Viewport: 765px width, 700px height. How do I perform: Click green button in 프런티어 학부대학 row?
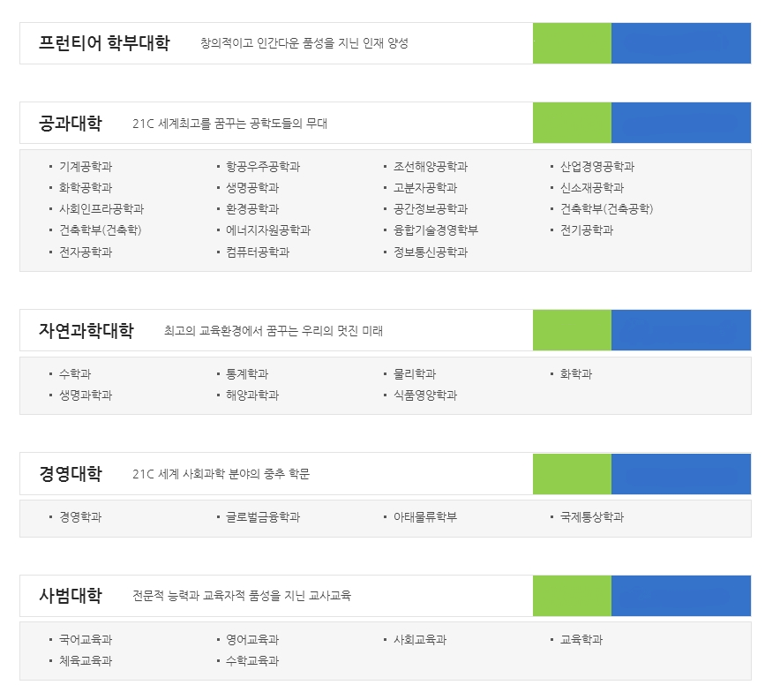[x=572, y=43]
